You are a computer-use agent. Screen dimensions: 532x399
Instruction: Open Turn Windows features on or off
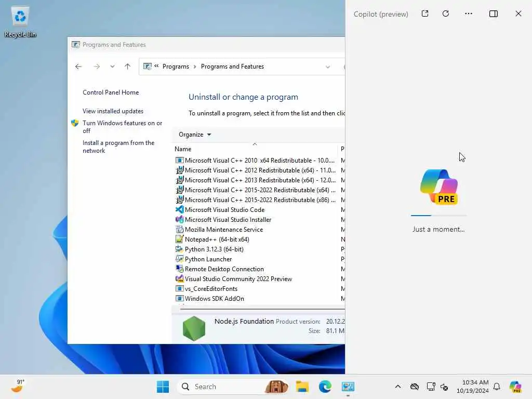[123, 127]
